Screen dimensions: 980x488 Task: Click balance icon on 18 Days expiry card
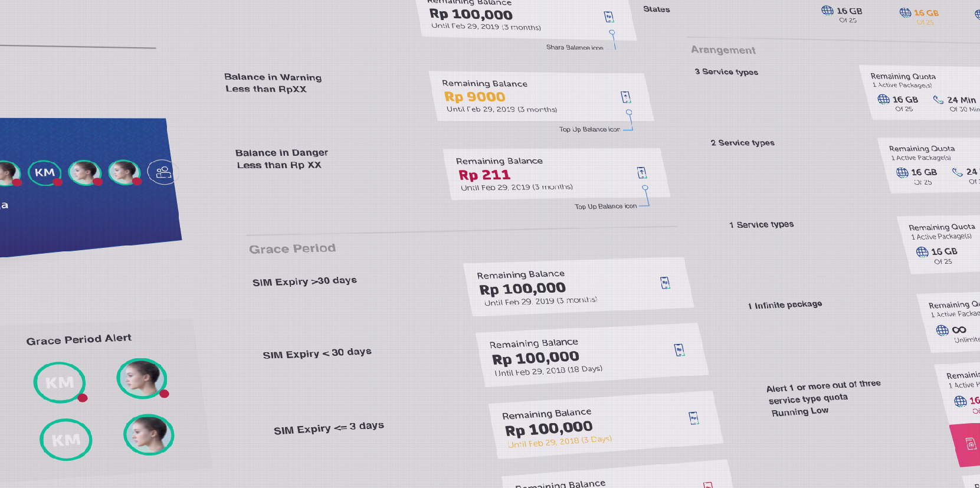[679, 350]
